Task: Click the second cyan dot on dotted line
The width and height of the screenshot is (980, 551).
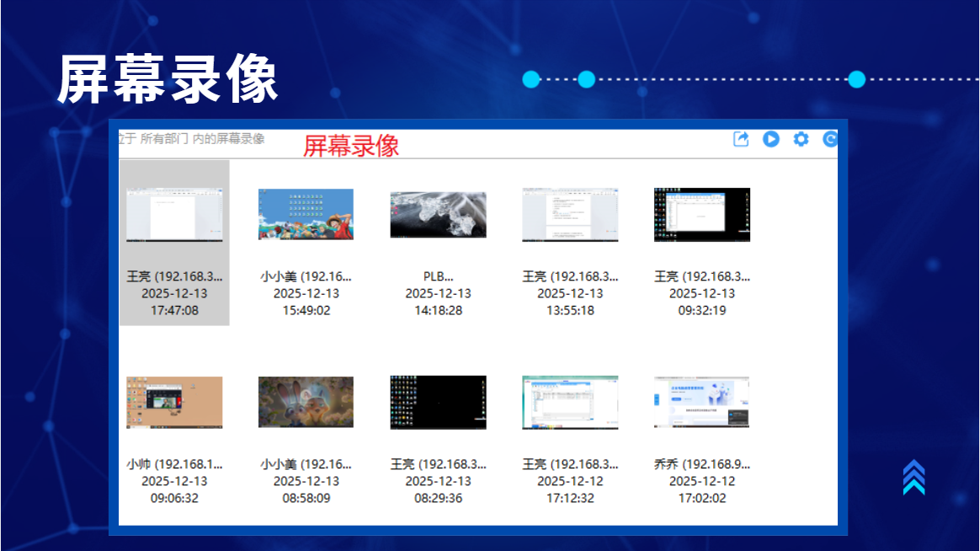Action: coord(586,79)
